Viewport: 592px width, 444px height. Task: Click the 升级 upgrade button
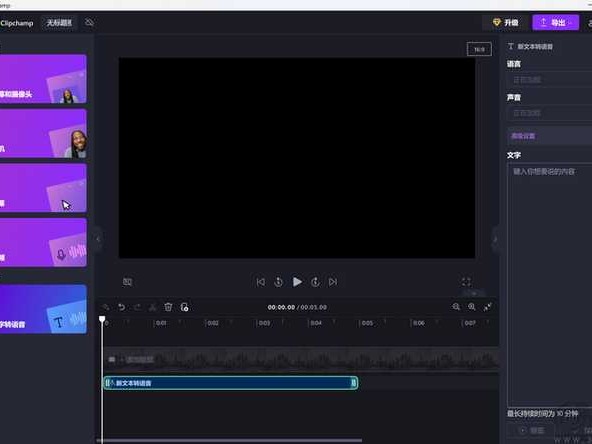[x=506, y=23]
